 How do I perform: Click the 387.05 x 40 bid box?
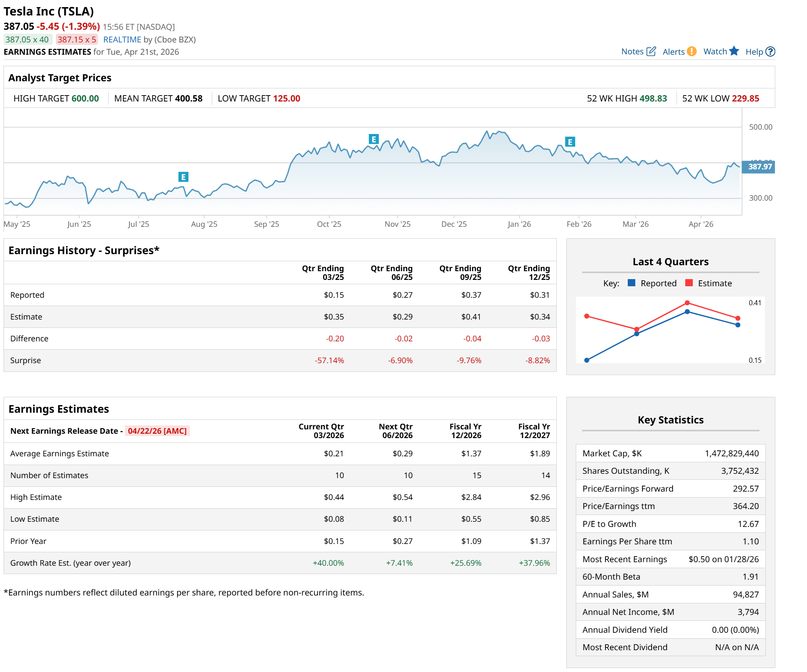[27, 40]
